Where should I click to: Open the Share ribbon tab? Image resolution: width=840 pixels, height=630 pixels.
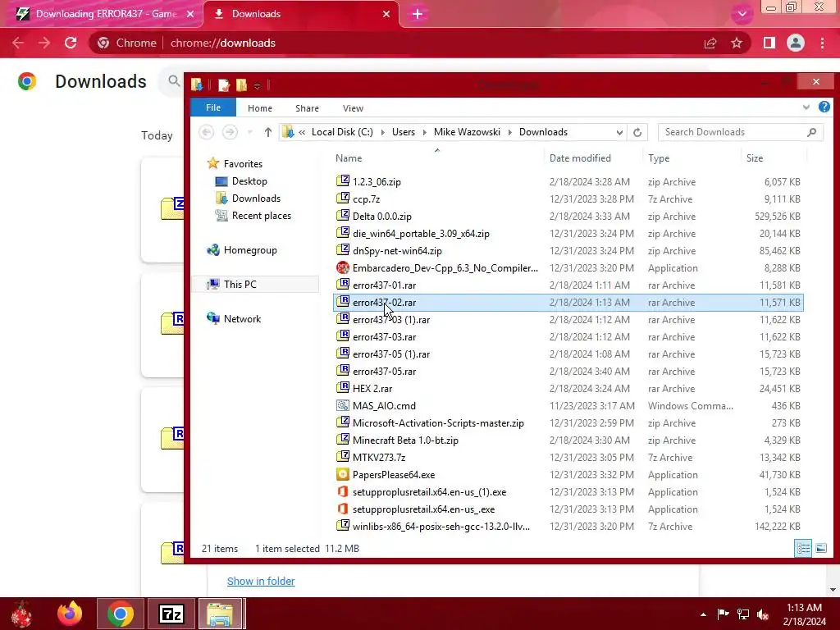(x=307, y=108)
